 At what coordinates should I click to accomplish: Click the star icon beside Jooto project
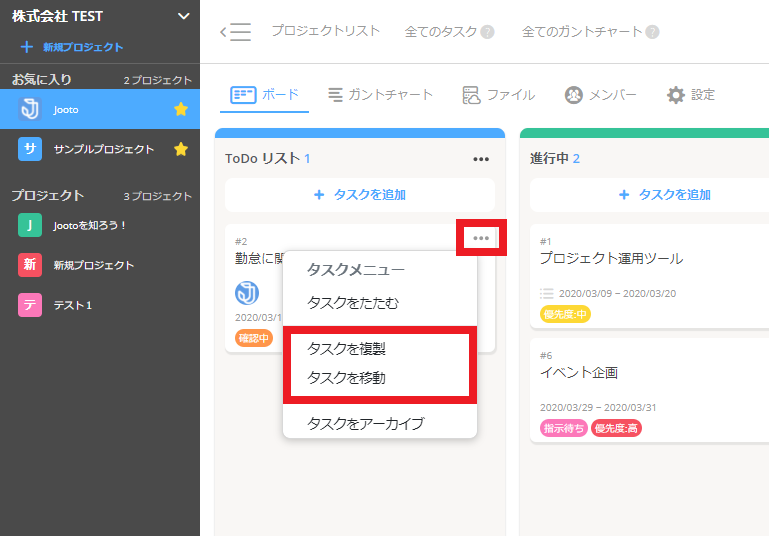click(x=181, y=109)
